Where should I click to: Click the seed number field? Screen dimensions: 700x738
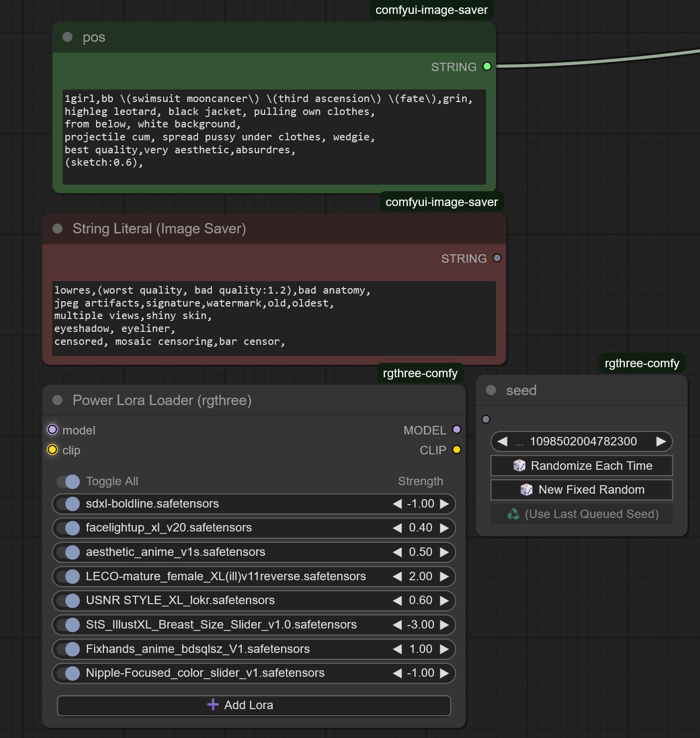pos(583,441)
